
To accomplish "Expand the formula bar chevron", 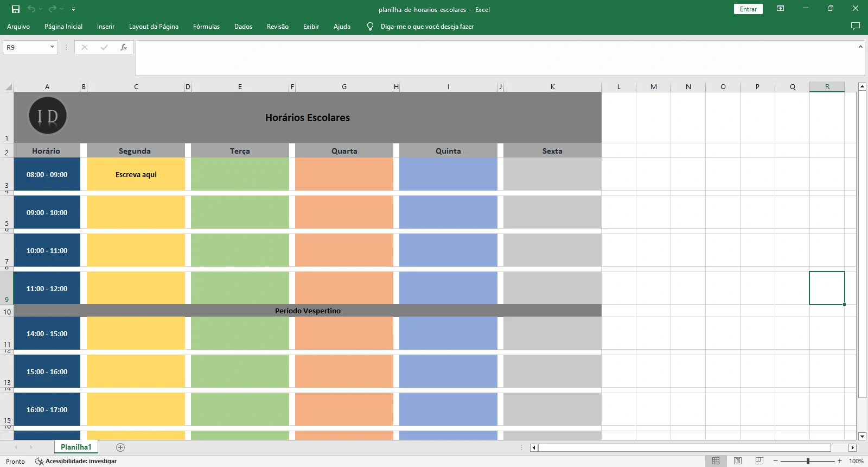I will tap(860, 47).
